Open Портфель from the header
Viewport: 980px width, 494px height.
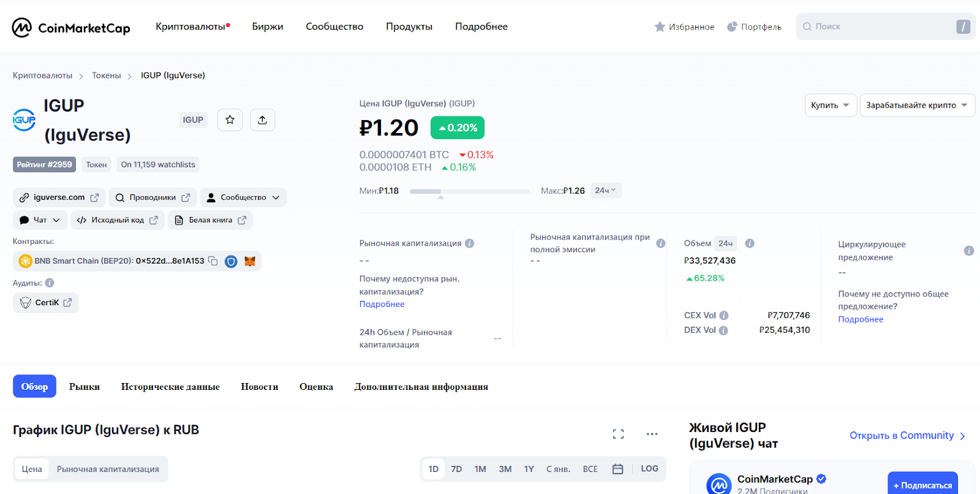pos(754,27)
